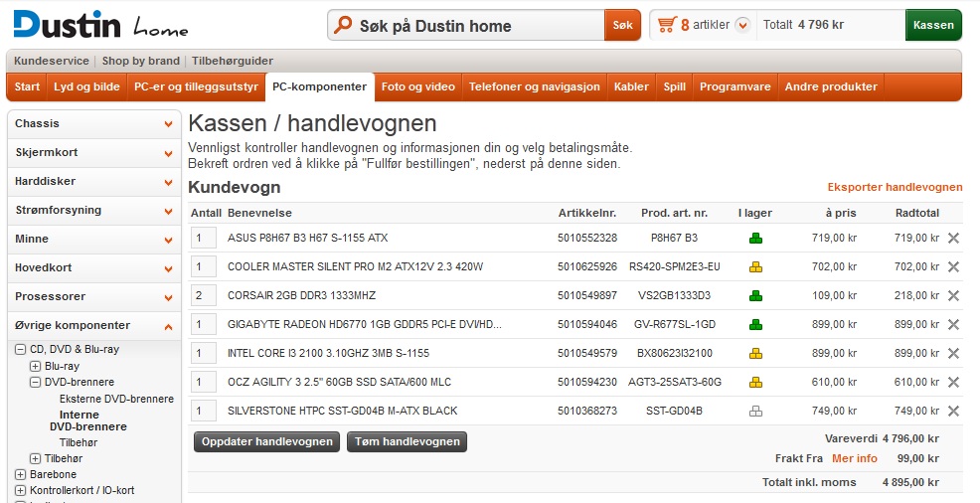Image resolution: width=980 pixels, height=503 pixels.
Task: Click the green Kassen button
Action: (933, 25)
